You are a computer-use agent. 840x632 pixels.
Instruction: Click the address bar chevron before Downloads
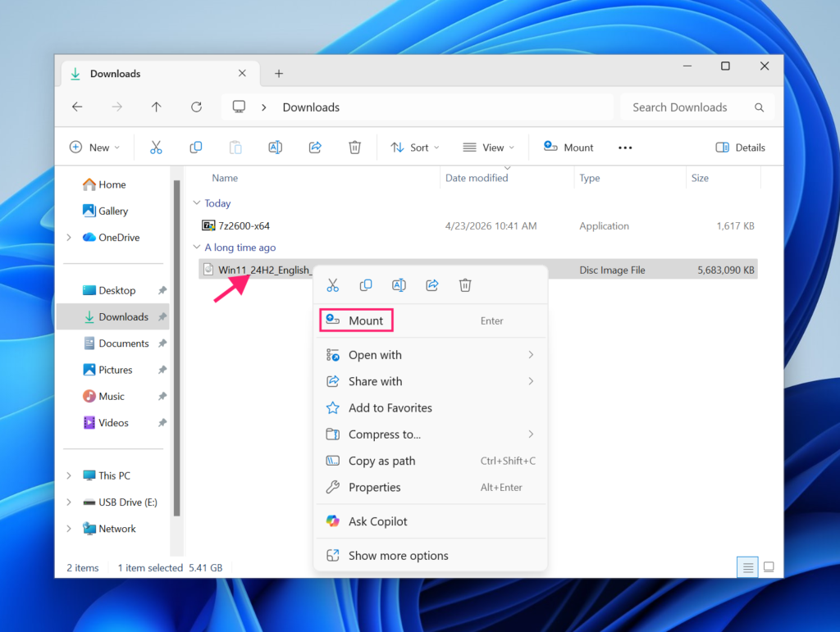pos(263,107)
